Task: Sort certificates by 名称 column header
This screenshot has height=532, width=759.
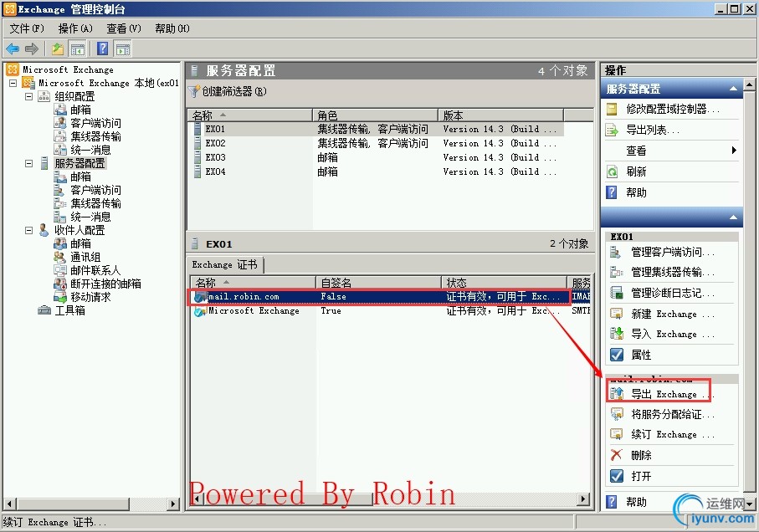Action: pos(254,283)
